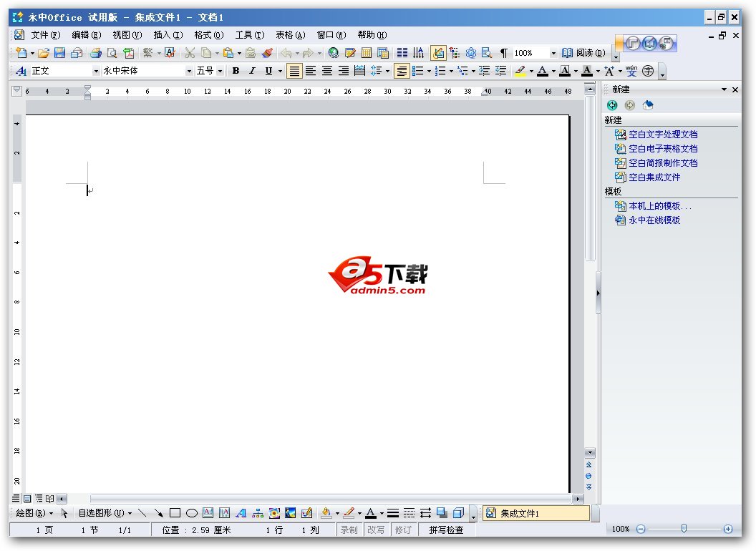Toggle italic formatting

[x=251, y=70]
